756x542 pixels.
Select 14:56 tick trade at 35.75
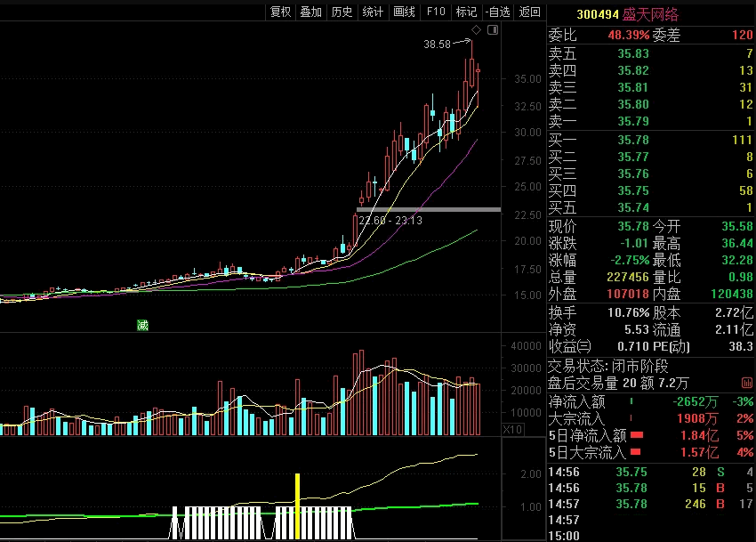coord(651,472)
